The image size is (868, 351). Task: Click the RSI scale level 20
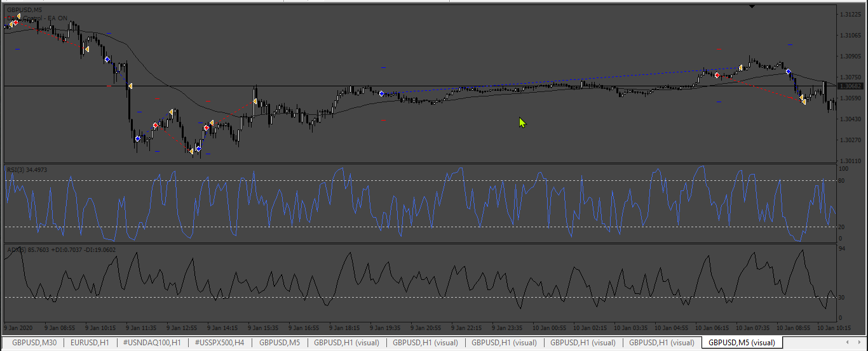[843, 227]
